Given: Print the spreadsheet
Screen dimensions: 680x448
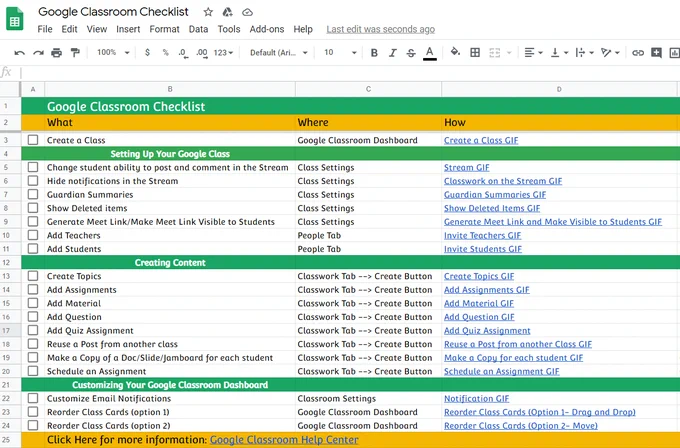Looking at the screenshot, I should click(56, 53).
